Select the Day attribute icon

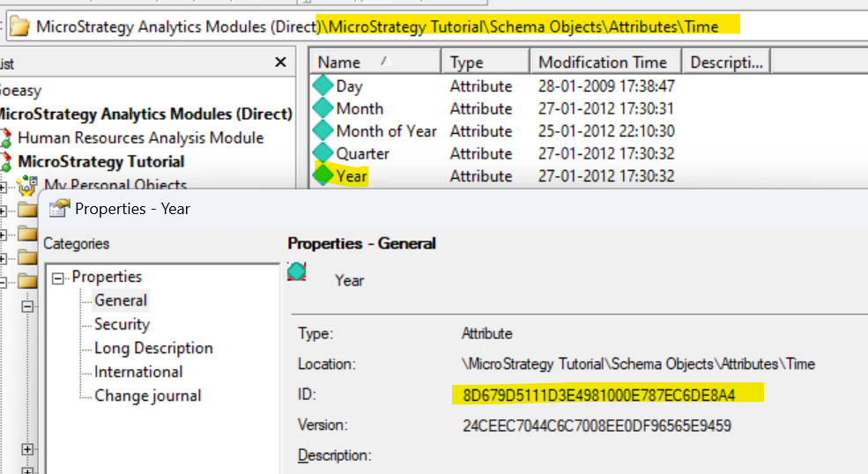[323, 86]
